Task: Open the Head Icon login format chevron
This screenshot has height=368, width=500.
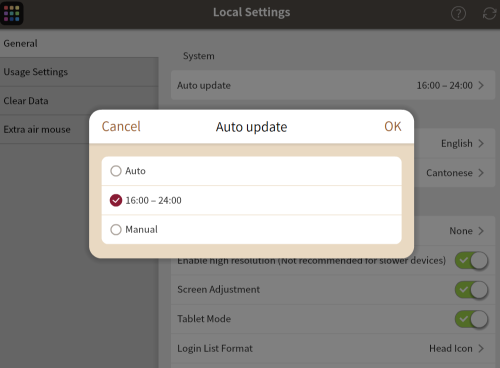Action: [481, 348]
